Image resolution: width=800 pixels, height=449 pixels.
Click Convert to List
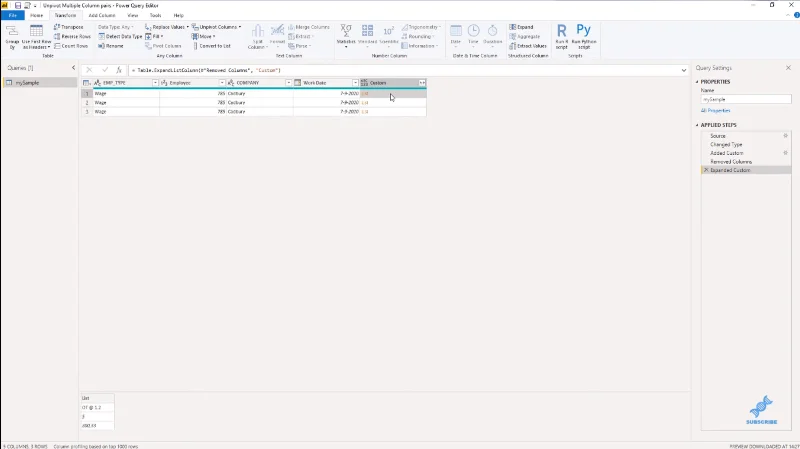(211, 46)
